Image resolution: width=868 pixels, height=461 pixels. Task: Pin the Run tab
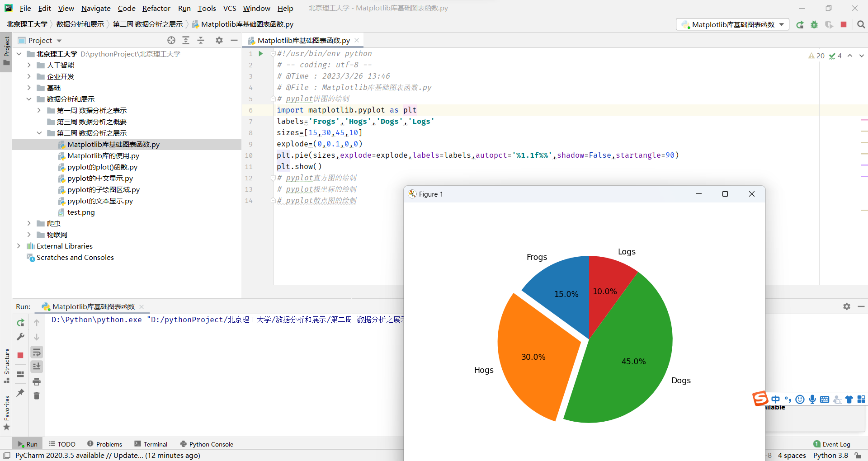[x=20, y=393]
